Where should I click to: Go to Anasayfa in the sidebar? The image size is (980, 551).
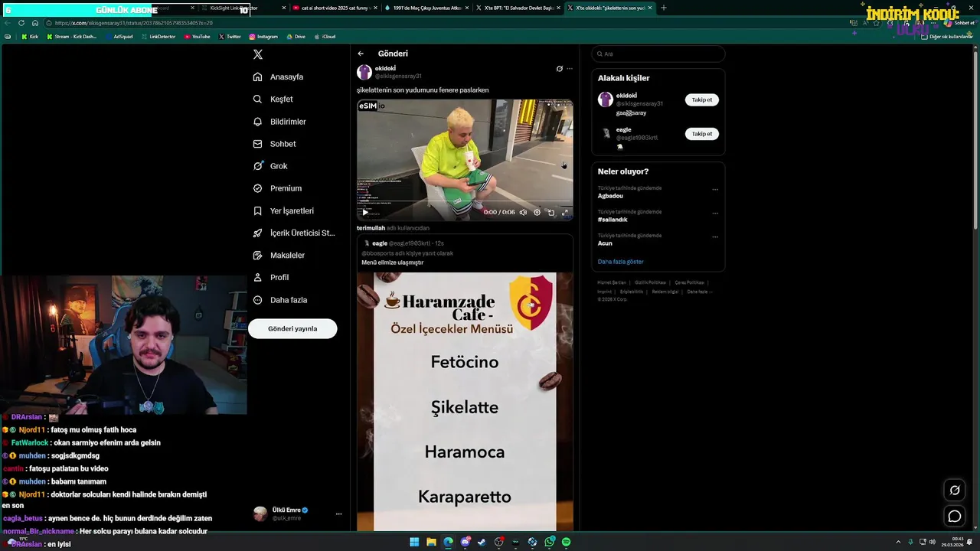pyautogui.click(x=279, y=77)
